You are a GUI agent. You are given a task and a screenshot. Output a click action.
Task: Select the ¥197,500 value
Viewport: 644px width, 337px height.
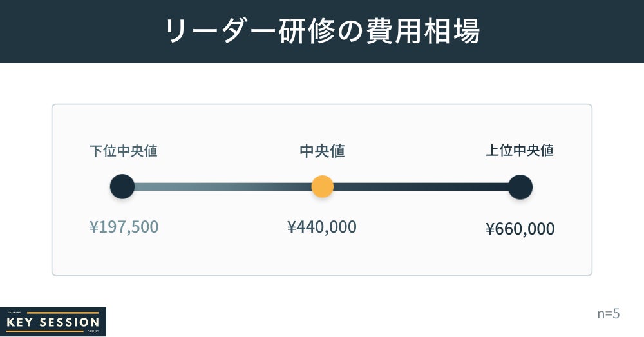coord(124,227)
